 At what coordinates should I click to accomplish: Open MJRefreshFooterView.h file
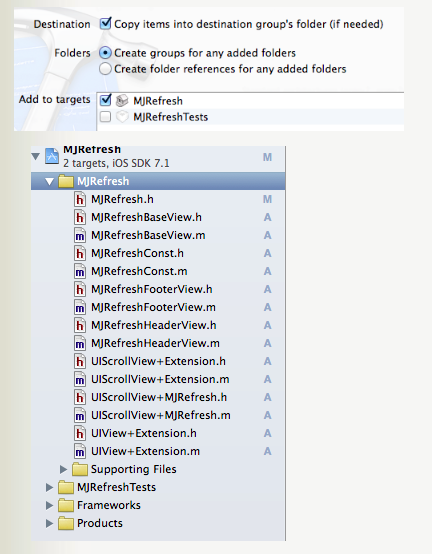click(152, 289)
